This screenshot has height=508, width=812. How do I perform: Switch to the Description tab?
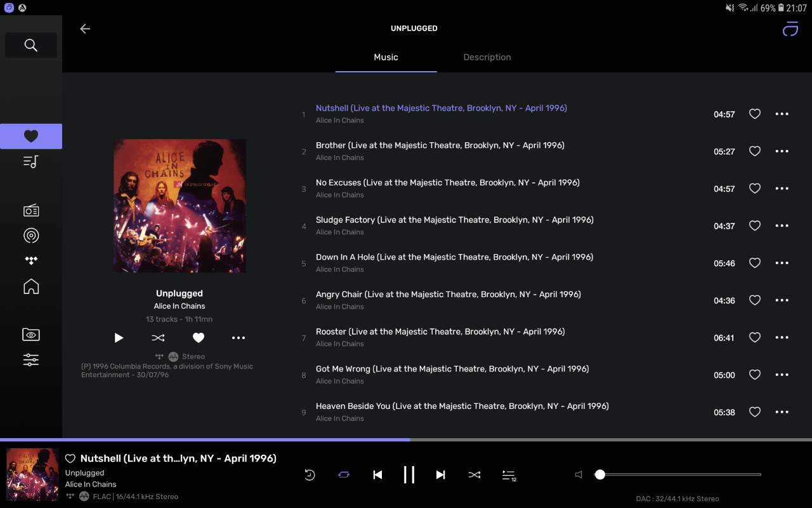point(487,57)
